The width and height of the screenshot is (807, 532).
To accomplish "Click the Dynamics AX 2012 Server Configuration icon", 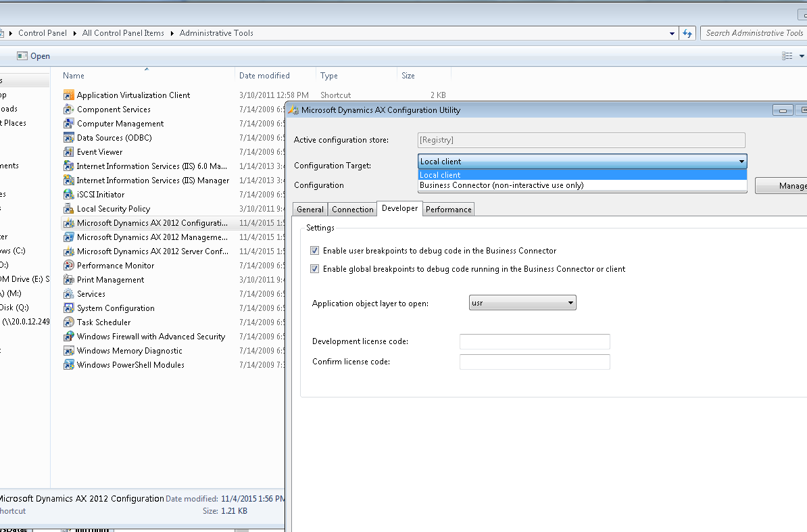I will click(68, 251).
